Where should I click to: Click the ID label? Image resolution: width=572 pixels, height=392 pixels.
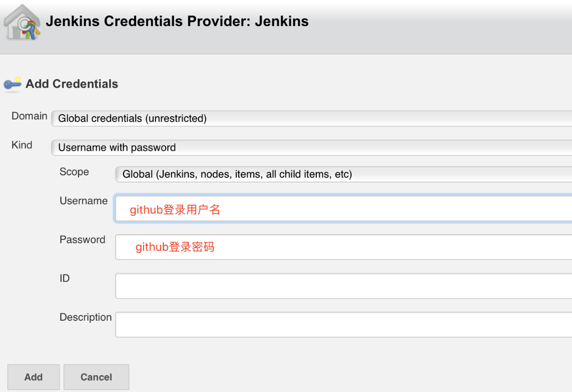point(65,278)
